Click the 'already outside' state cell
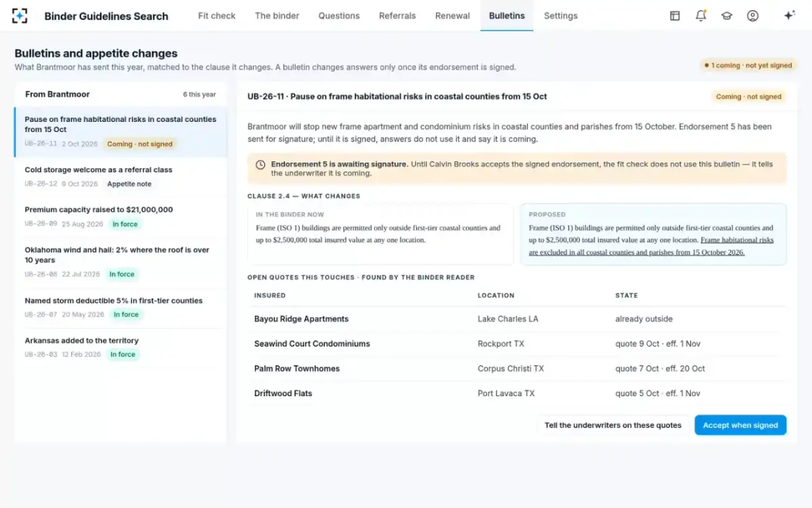812x508 pixels. point(644,319)
